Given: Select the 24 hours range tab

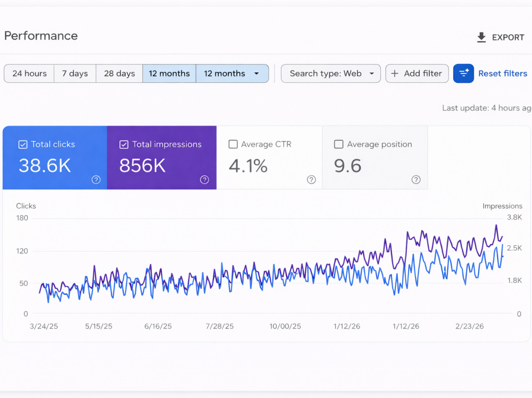Looking at the screenshot, I should click(29, 73).
